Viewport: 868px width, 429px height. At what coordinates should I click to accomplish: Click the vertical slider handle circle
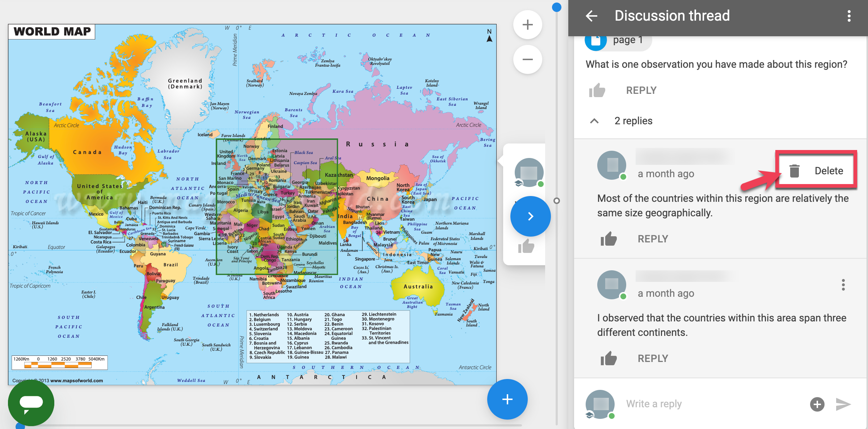coord(557,201)
